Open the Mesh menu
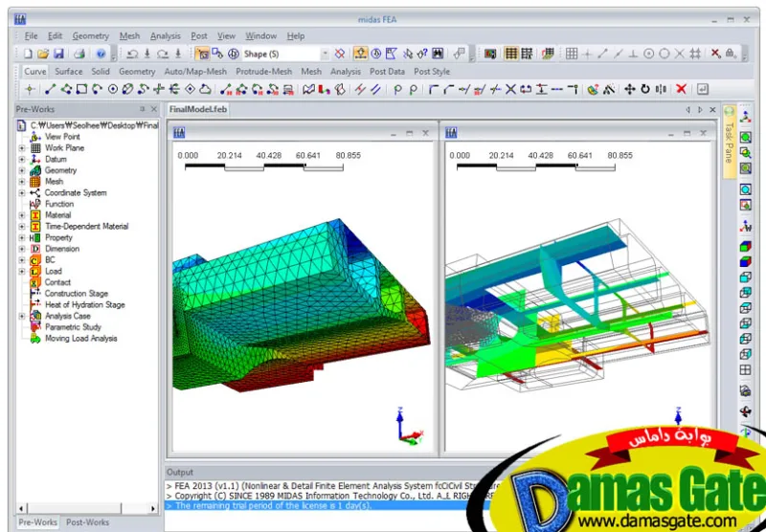Viewport: 766px width, 532px height. tap(129, 36)
